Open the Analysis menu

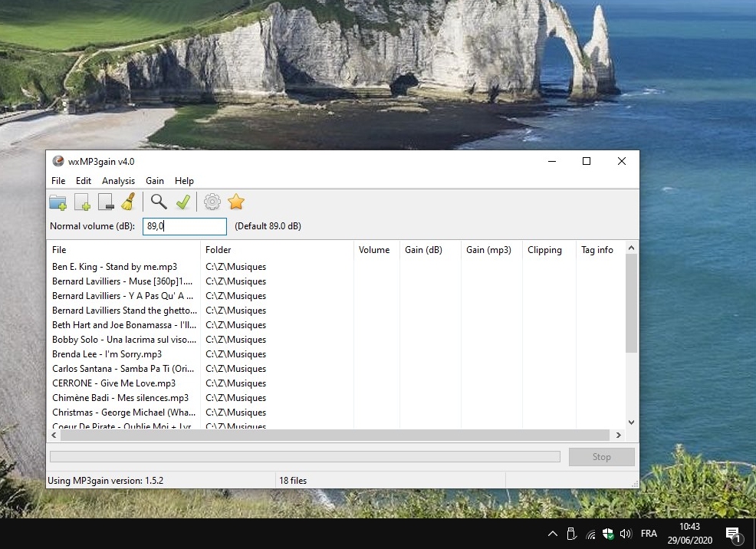(118, 181)
